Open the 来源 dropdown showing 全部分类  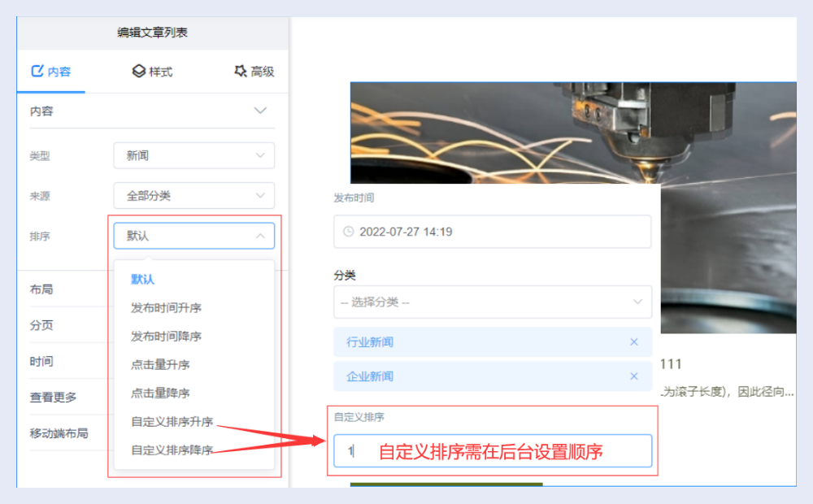(193, 196)
